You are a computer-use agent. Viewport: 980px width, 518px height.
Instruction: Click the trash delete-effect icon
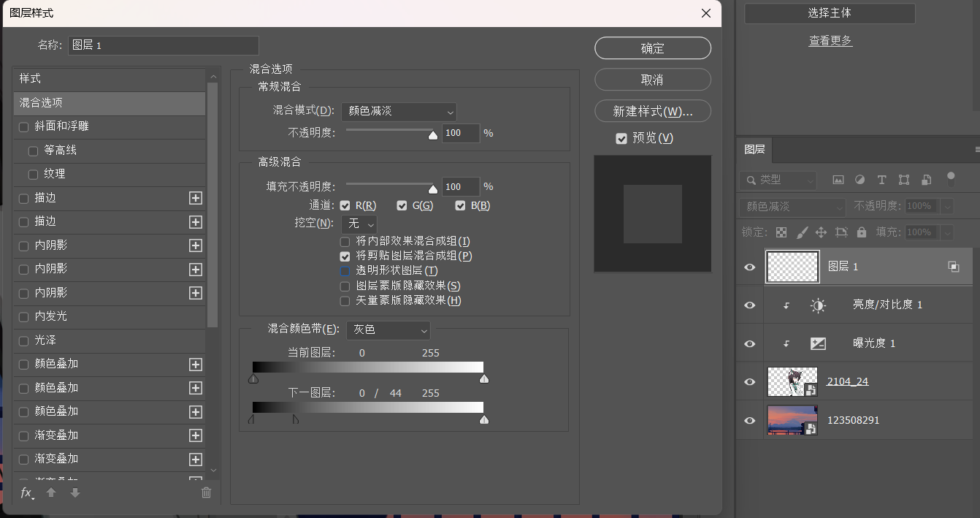(x=206, y=492)
